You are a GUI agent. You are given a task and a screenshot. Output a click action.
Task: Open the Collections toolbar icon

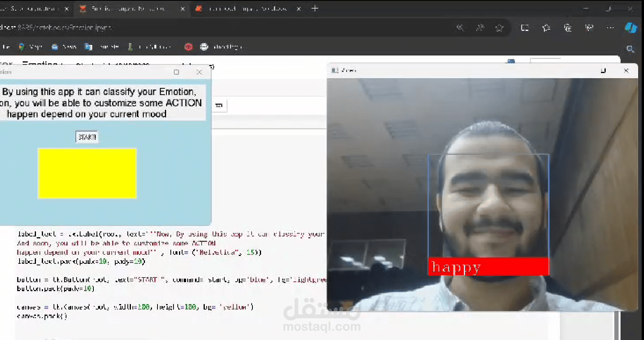[568, 28]
